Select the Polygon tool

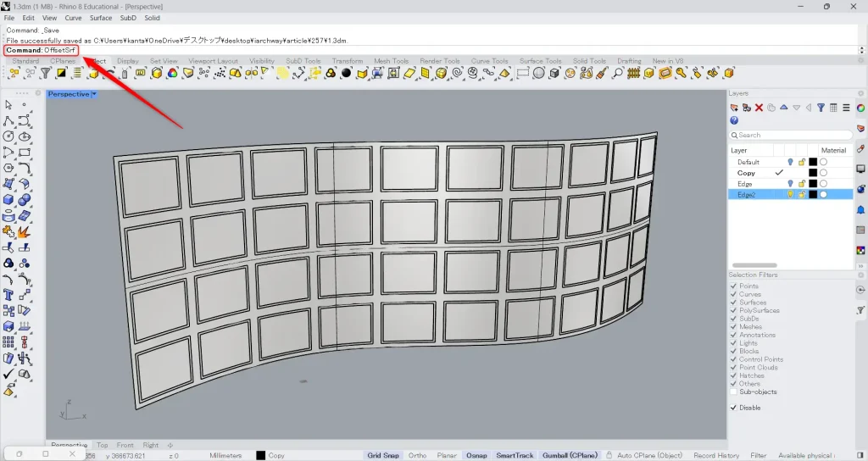coord(8,168)
